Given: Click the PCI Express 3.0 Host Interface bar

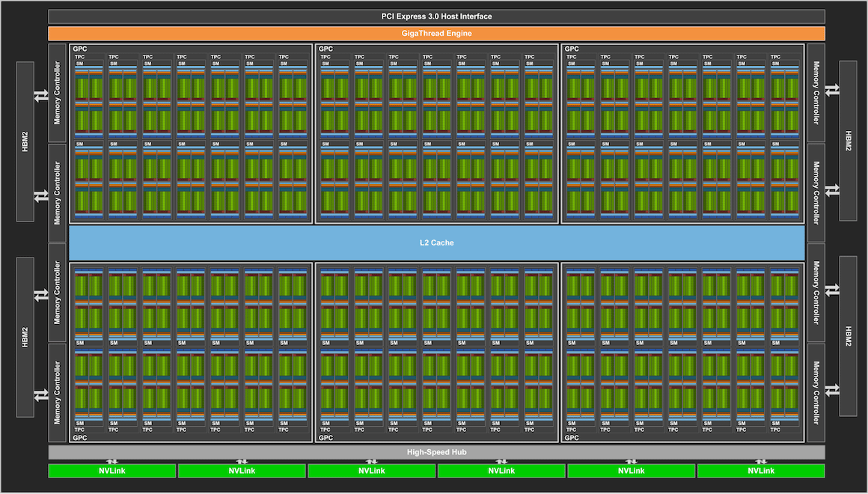Looking at the screenshot, I should pos(436,16).
